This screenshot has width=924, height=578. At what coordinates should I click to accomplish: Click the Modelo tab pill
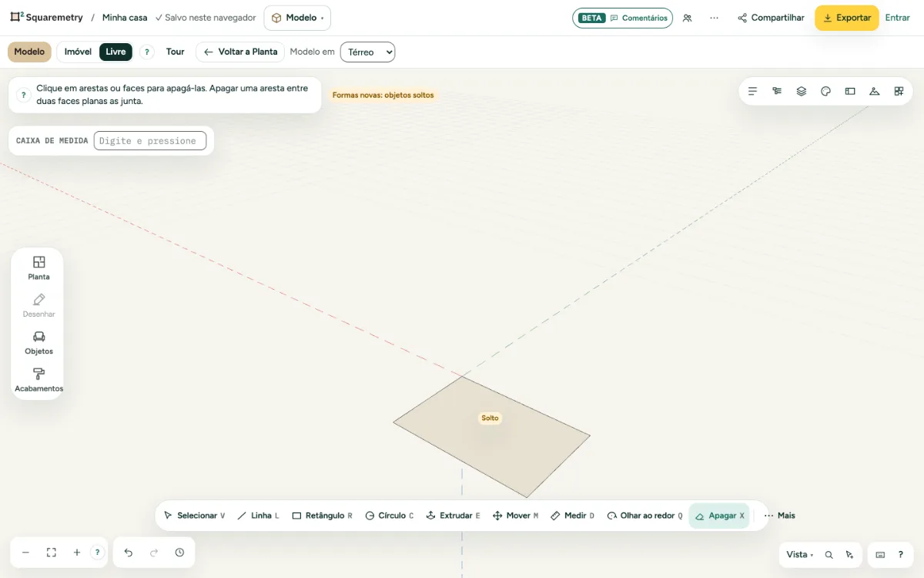coord(29,52)
